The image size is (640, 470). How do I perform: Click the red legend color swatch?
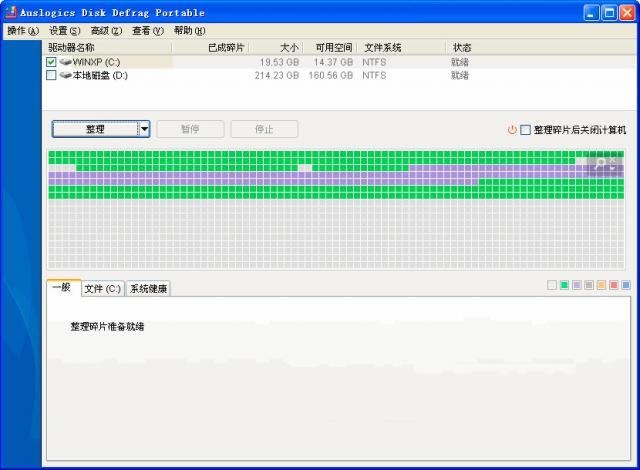point(613,285)
